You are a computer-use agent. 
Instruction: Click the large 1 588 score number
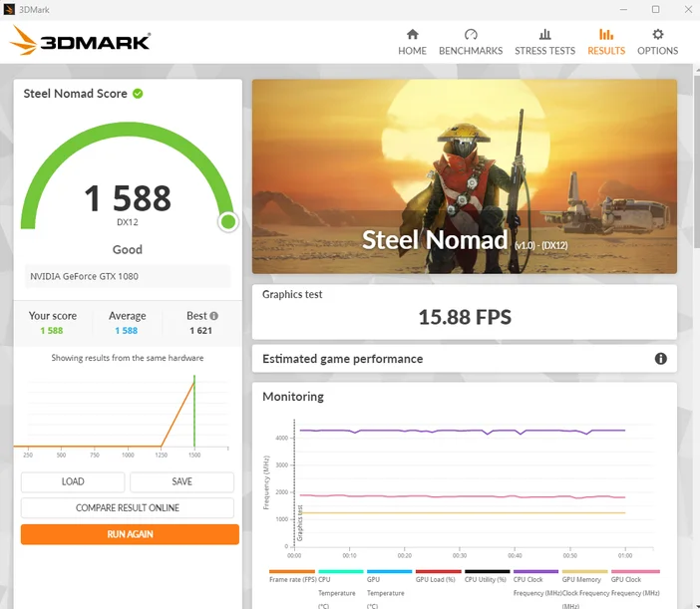(x=128, y=198)
